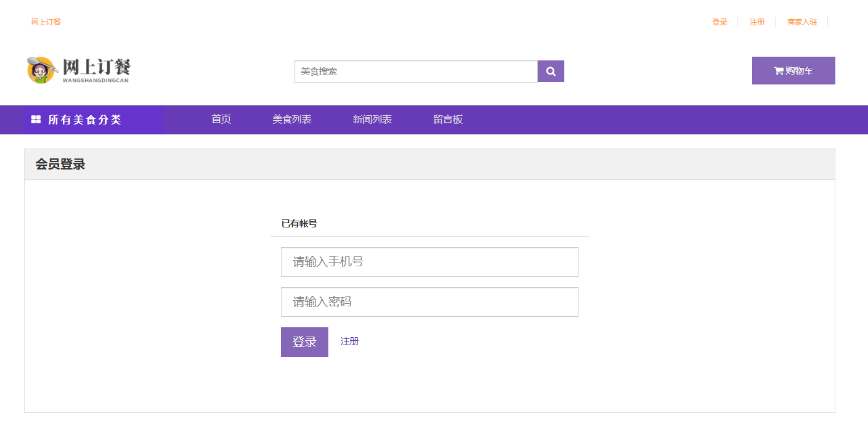Click the search magnifier icon
This screenshot has height=445, width=868.
pyautogui.click(x=550, y=71)
